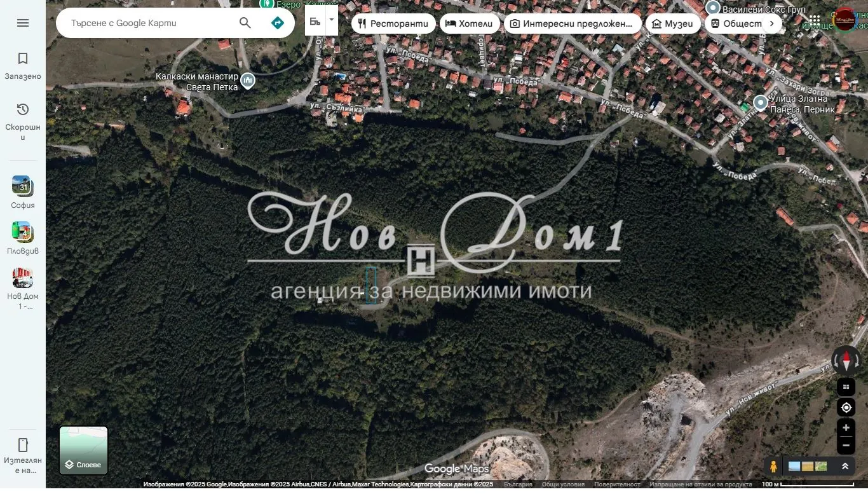Toggle the Слоеве layers map view
Screen dimensions: 868x501
pyautogui.click(x=84, y=451)
